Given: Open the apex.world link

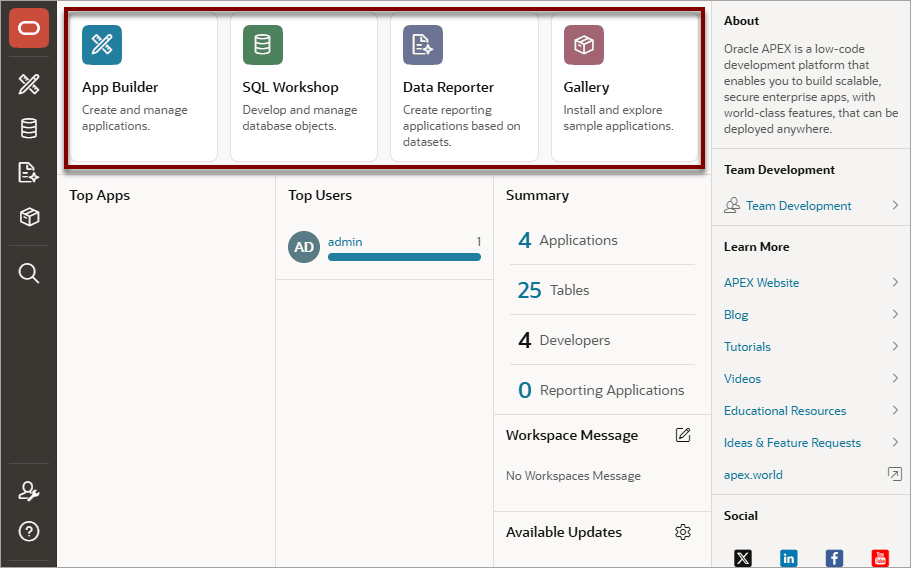Looking at the screenshot, I should 753,474.
